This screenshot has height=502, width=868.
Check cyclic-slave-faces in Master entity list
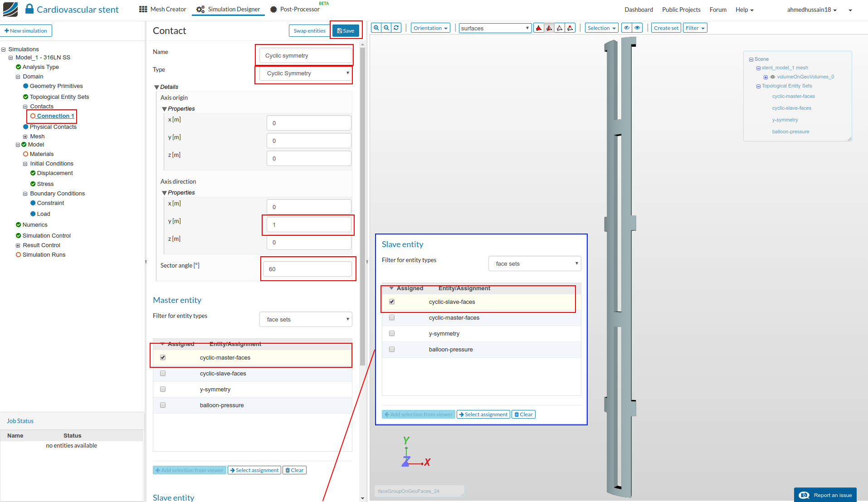(163, 374)
